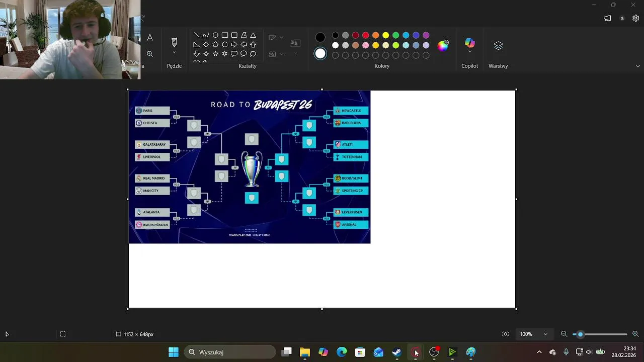Pick the Down arrow shape
The width and height of the screenshot is (644, 362).
pos(196,54)
